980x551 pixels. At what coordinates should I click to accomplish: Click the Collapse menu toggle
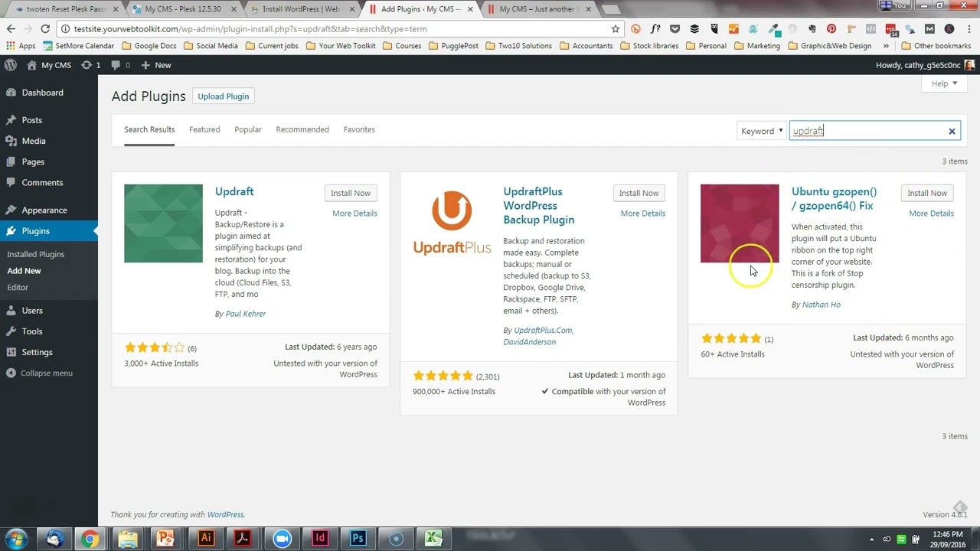[x=40, y=373]
